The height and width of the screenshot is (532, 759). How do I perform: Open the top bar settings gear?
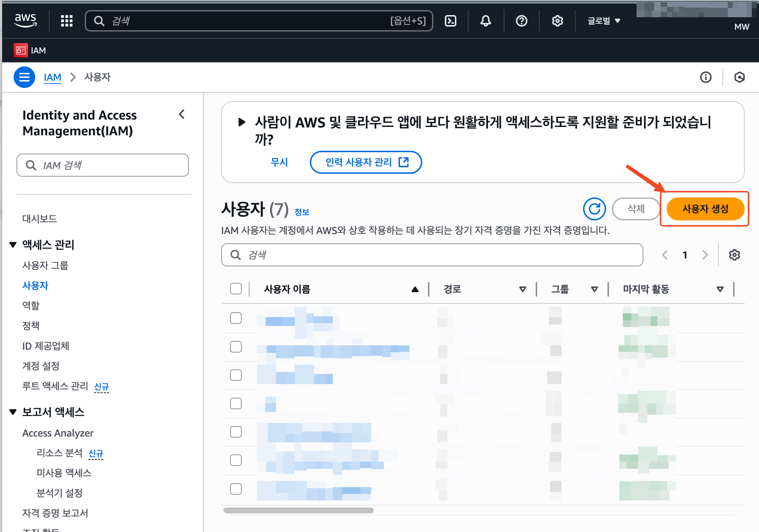tap(557, 21)
